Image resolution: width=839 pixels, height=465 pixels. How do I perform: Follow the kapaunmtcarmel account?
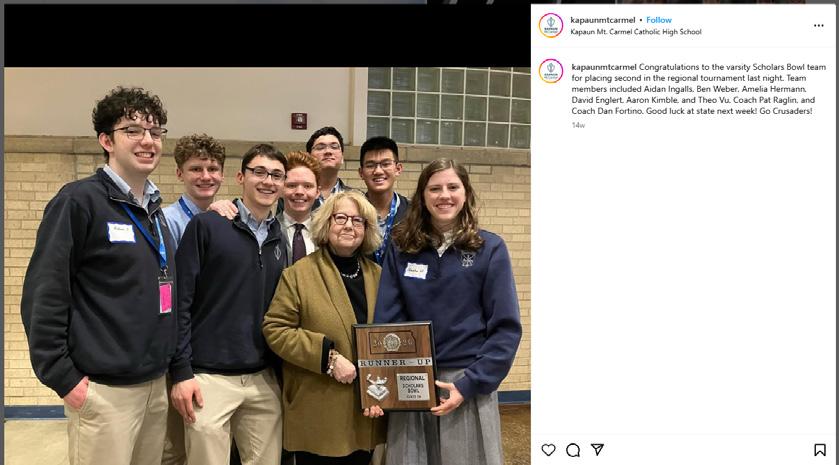pos(659,20)
